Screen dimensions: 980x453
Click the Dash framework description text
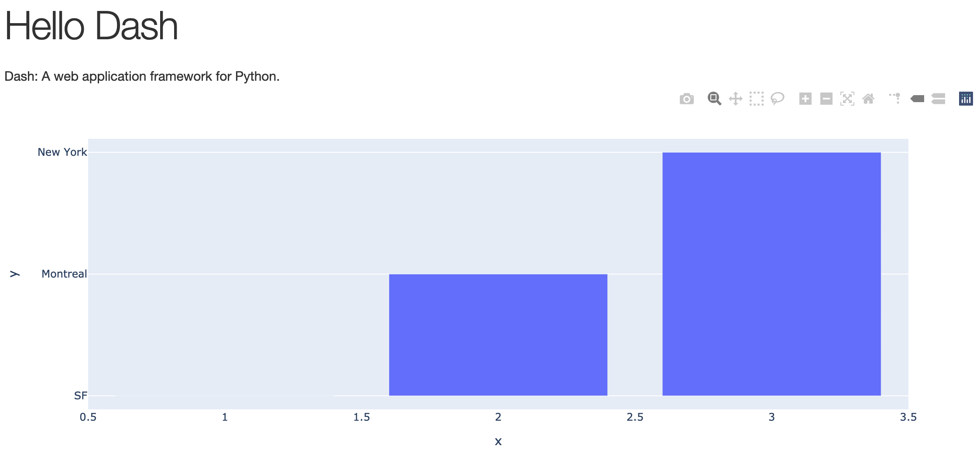pos(142,76)
